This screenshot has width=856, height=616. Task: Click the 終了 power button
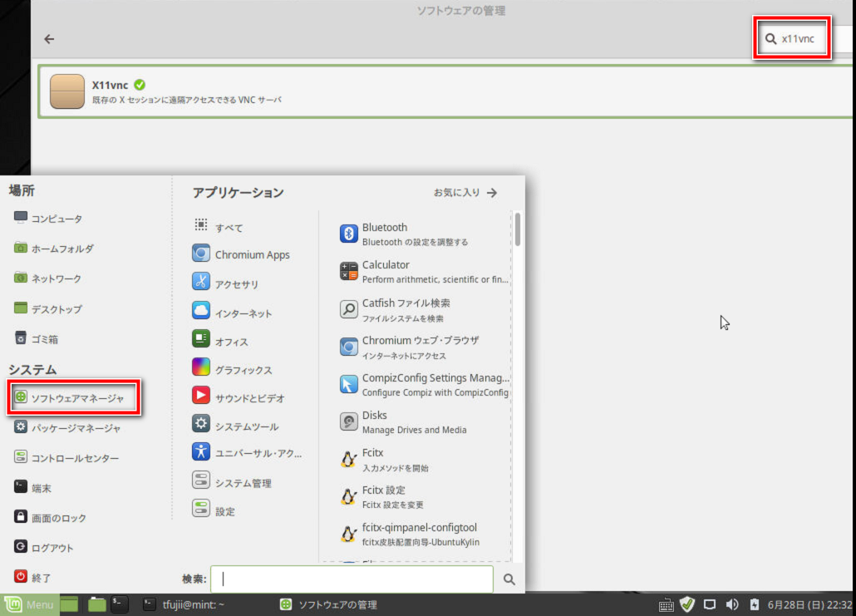point(40,577)
